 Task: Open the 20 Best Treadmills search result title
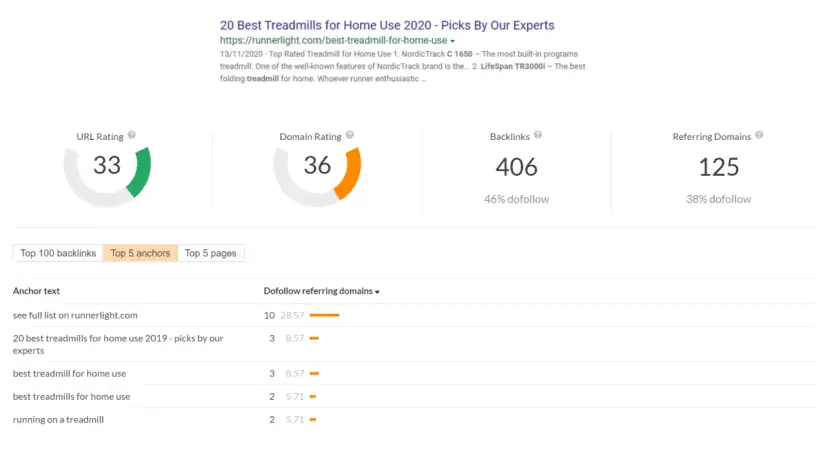[387, 25]
